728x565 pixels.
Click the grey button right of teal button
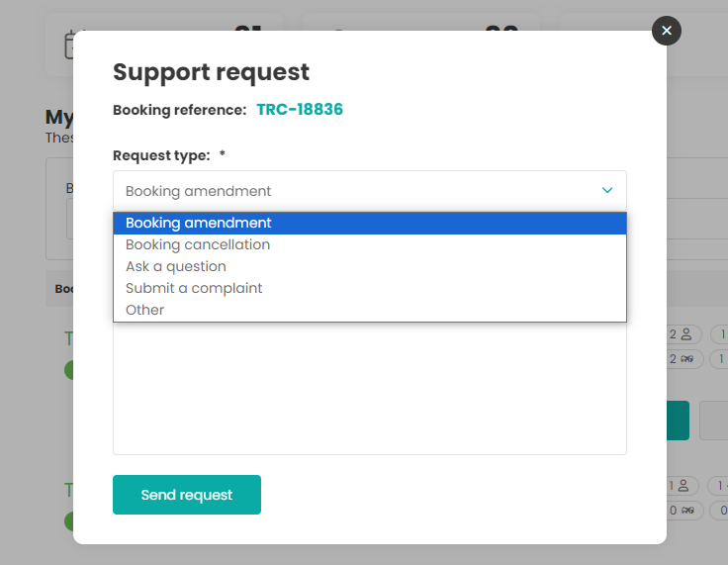pyautogui.click(x=714, y=421)
